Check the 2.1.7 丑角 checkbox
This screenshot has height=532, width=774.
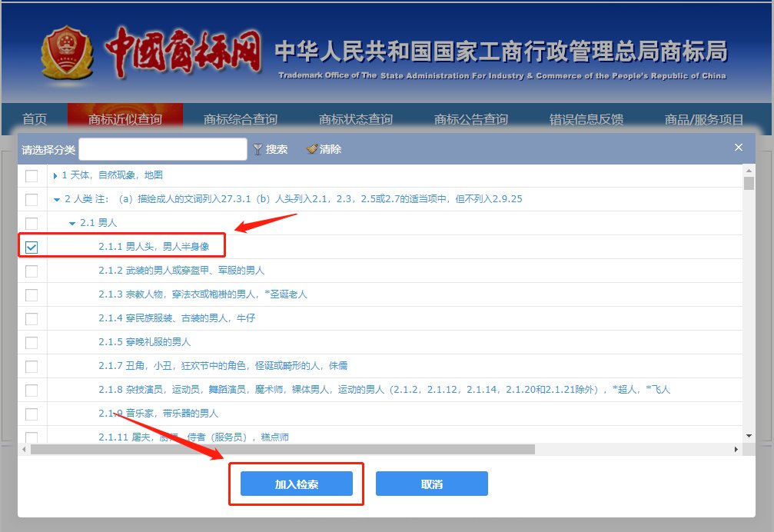31,365
